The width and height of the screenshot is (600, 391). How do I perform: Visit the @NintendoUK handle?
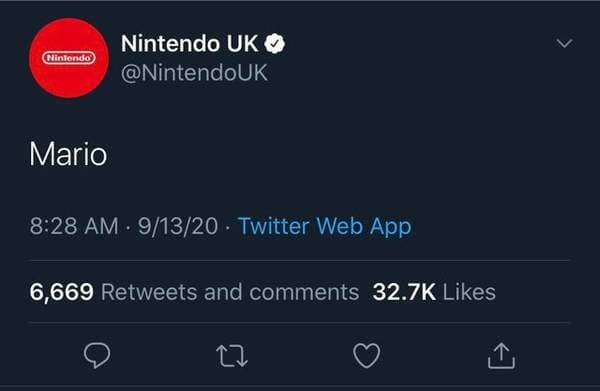[x=194, y=72]
